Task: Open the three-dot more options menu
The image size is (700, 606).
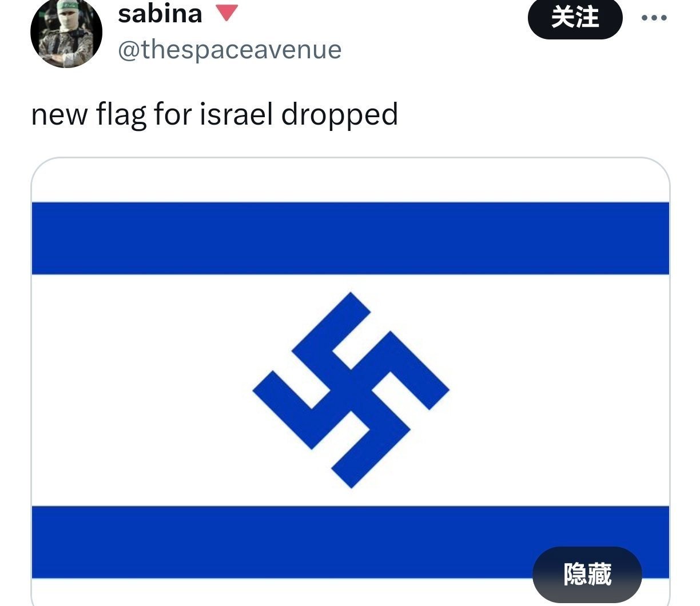Action: tap(654, 18)
